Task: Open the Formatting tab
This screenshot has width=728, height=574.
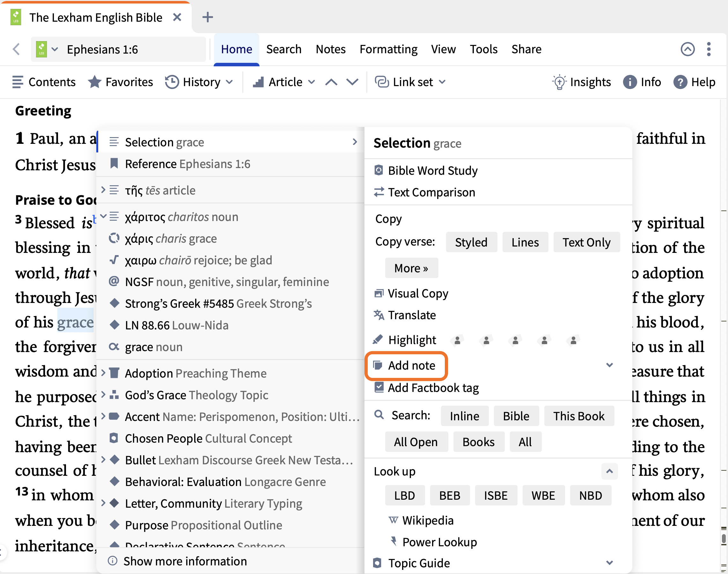Action: click(388, 49)
